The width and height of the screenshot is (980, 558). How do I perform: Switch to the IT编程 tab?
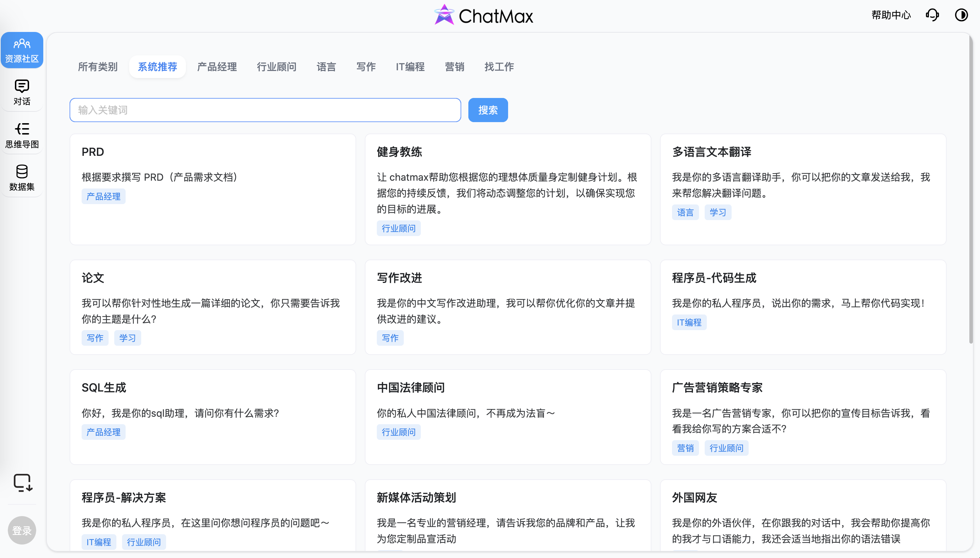tap(410, 67)
